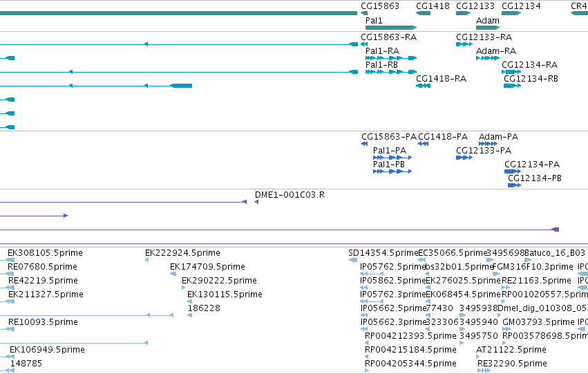Screen dimensions: 588x374
Task: Select EST RE21163.5prime
Action: point(536,281)
